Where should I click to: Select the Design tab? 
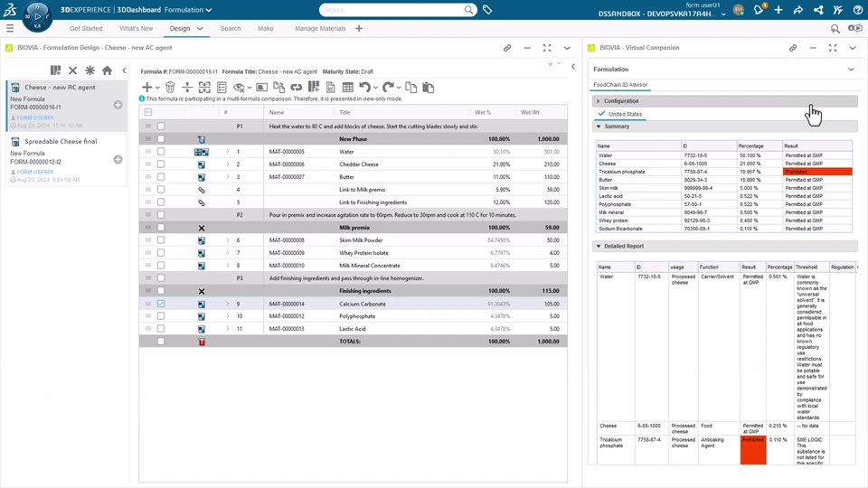[179, 28]
